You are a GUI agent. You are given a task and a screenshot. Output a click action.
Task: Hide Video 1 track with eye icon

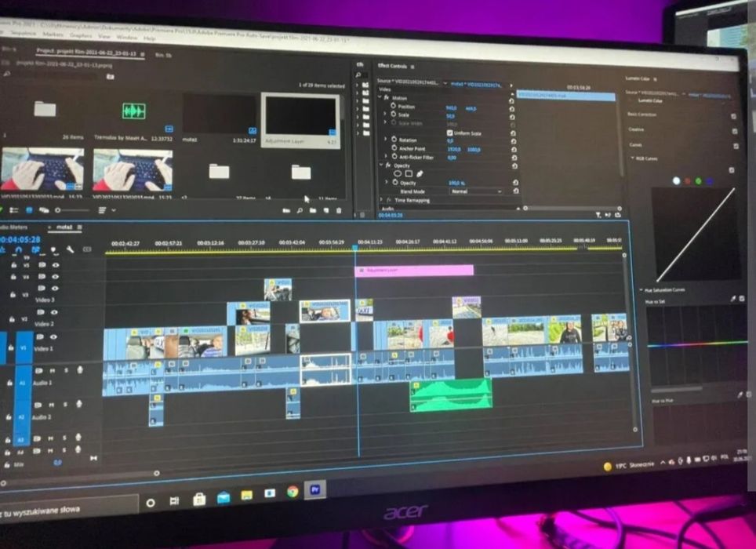tap(53, 337)
